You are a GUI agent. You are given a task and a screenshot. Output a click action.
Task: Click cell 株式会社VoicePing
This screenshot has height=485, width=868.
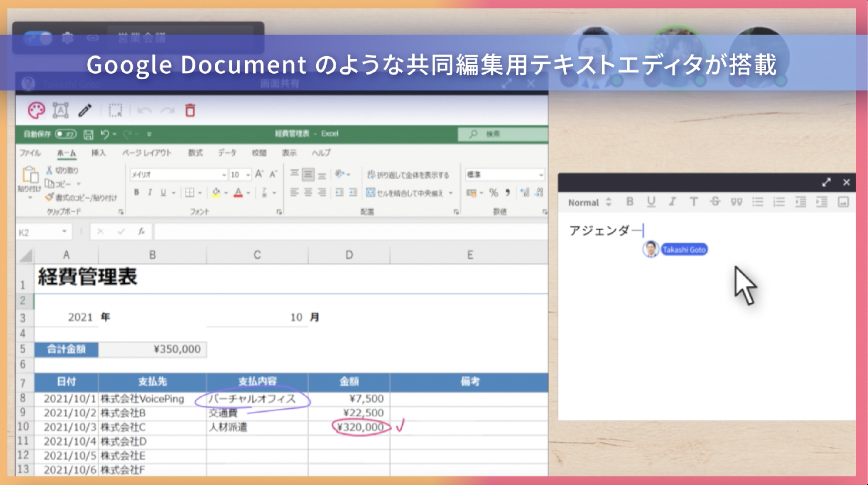(x=153, y=399)
